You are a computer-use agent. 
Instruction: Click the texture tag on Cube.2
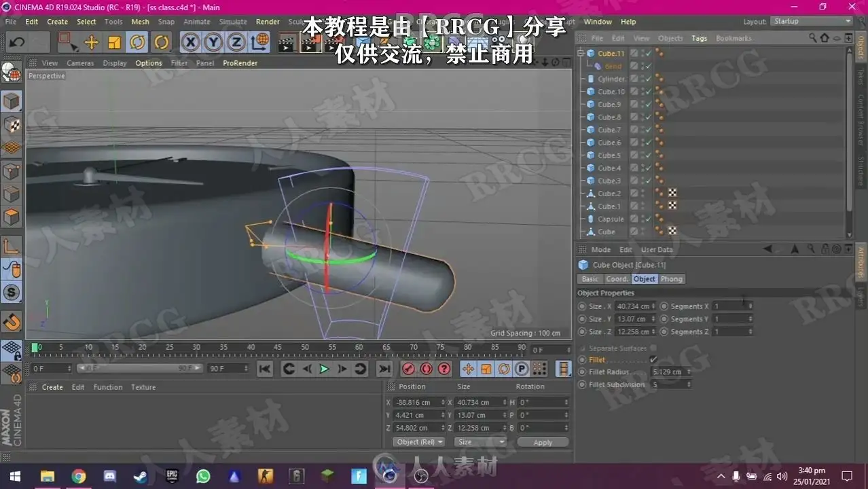pos(672,194)
